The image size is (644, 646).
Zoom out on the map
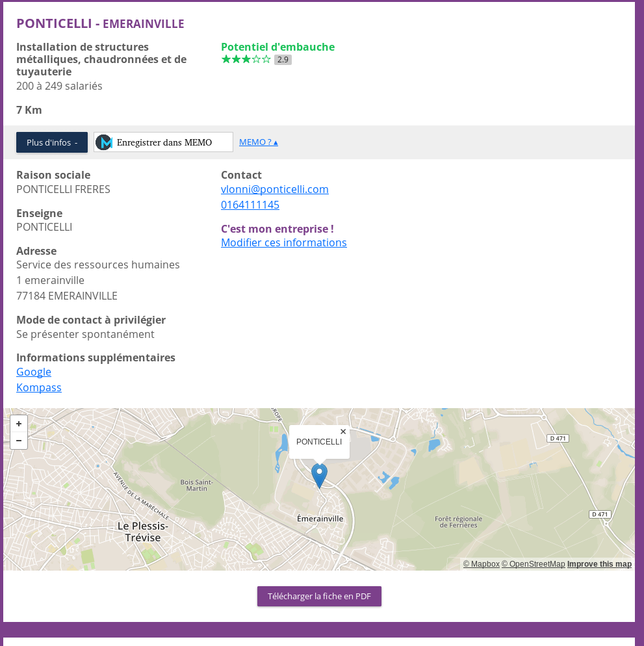19,441
